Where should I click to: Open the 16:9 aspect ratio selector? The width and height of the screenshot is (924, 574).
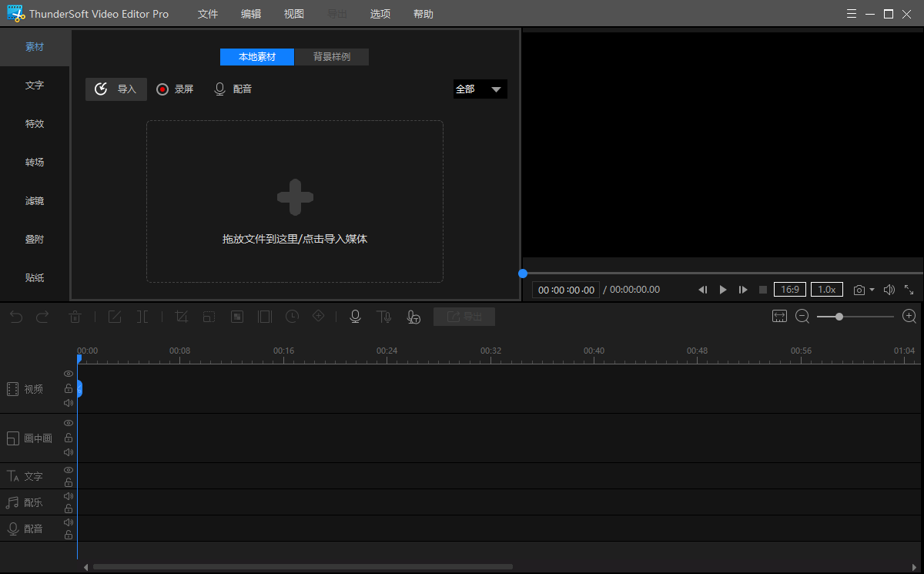790,290
